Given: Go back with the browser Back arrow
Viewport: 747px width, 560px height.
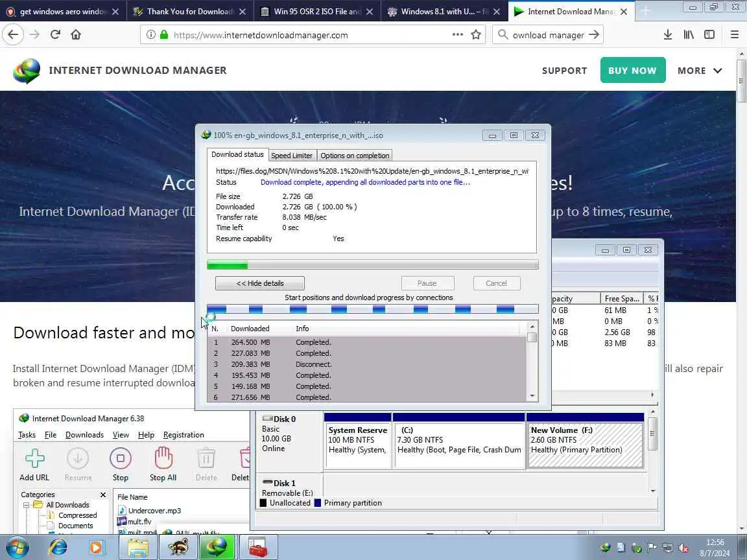Looking at the screenshot, I should tap(13, 34).
